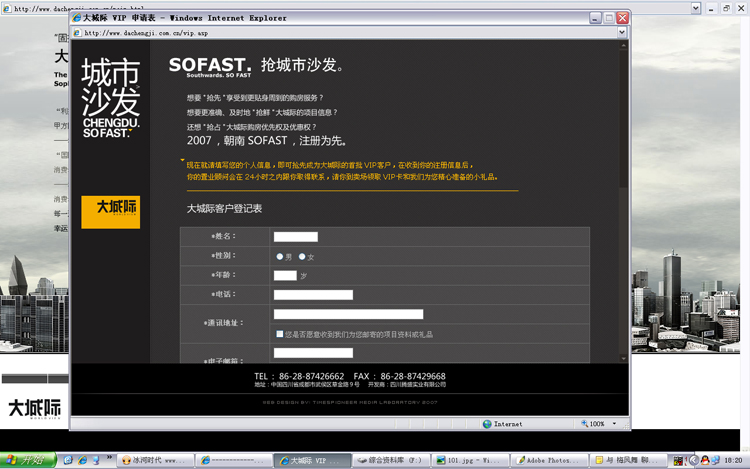Launch Internet Explorer from quick launch
This screenshot has width=750, height=469.
point(82,460)
